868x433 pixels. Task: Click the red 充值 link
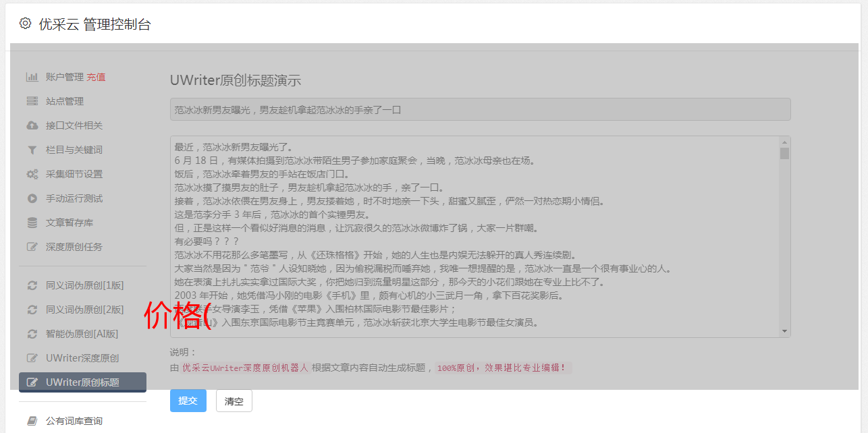coord(96,77)
